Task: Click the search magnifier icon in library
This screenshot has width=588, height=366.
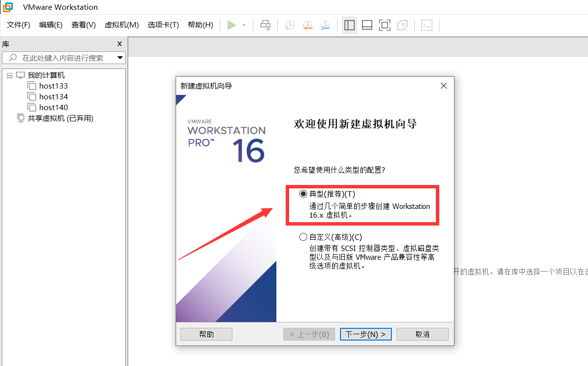Action: [x=13, y=58]
